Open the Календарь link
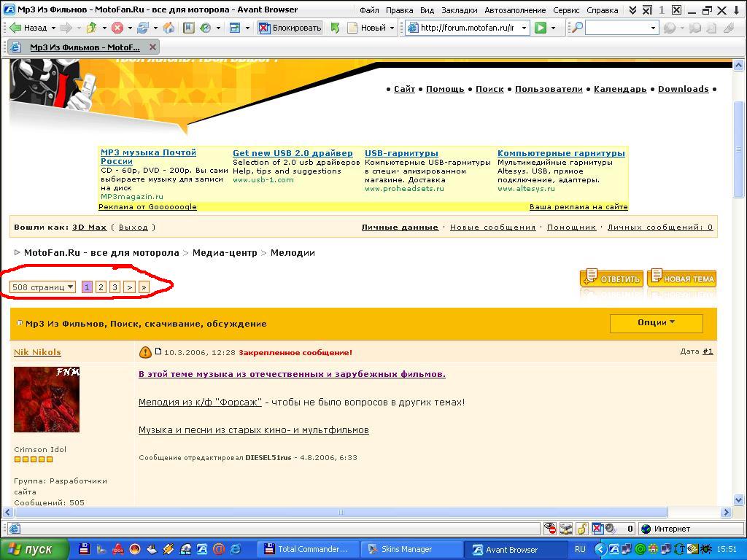This screenshot has height=560, width=747. click(620, 89)
